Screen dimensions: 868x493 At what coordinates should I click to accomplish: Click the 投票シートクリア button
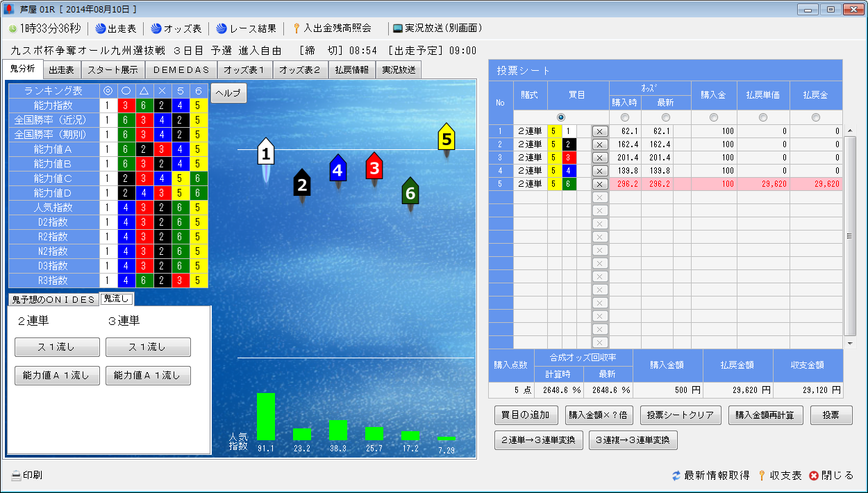coord(681,415)
